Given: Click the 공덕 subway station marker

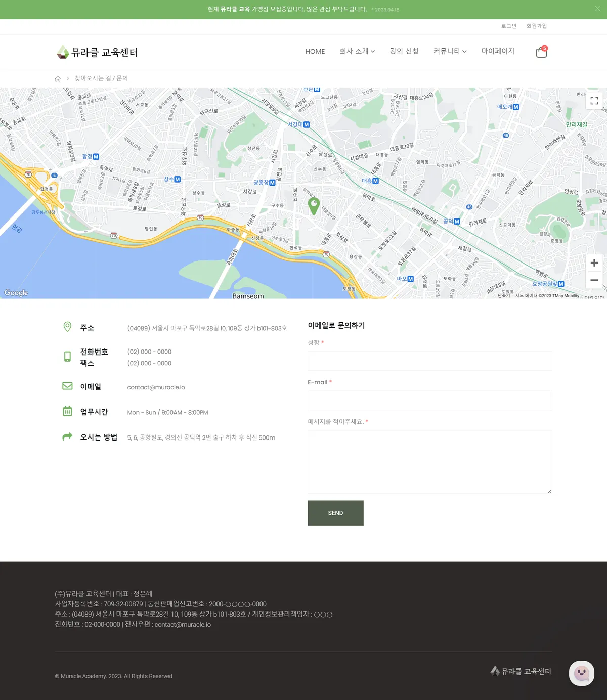Looking at the screenshot, I should click(x=452, y=221).
